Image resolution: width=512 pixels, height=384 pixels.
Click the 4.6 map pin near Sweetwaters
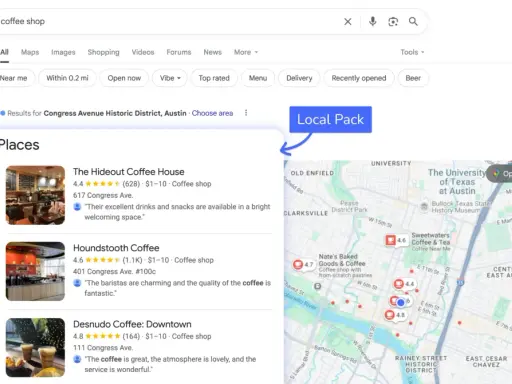click(396, 240)
